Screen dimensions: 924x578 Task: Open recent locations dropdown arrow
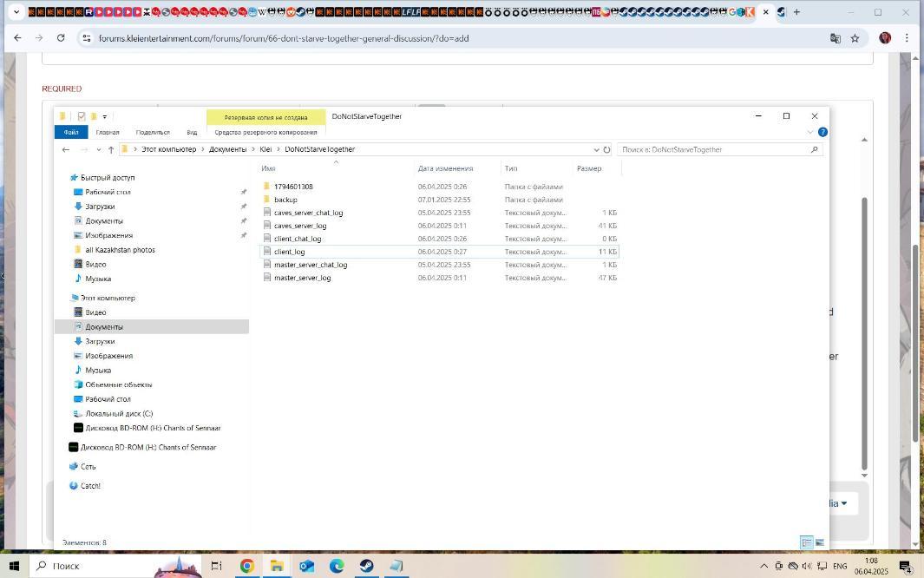coord(98,149)
